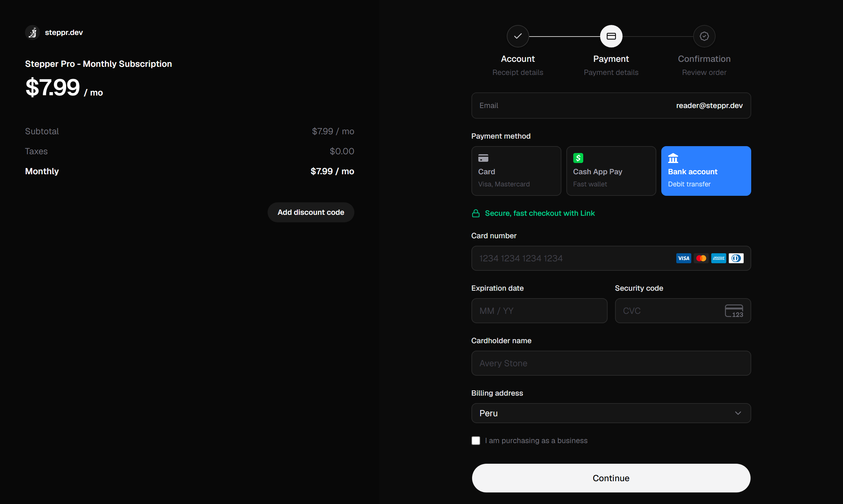Click 'Stepper Pro - Monthly Subscription' title

point(98,64)
